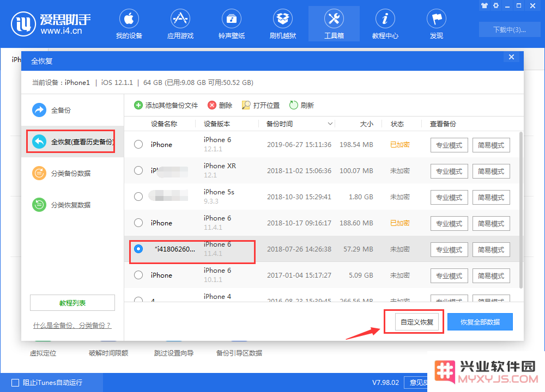This screenshot has width=545, height=392.
Task: Select radio for iPhone XR backup
Action: pos(138,170)
